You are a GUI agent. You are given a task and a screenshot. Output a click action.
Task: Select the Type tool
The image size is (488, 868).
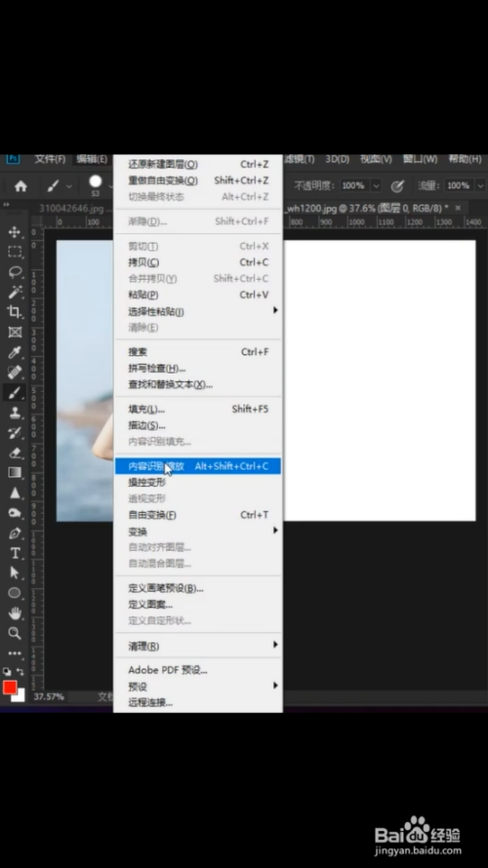pyautogui.click(x=15, y=553)
